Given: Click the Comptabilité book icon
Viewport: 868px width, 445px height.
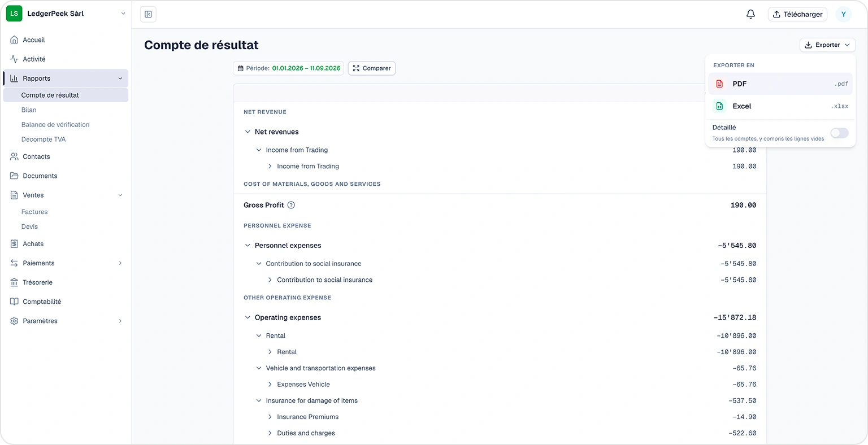Looking at the screenshot, I should (14, 302).
